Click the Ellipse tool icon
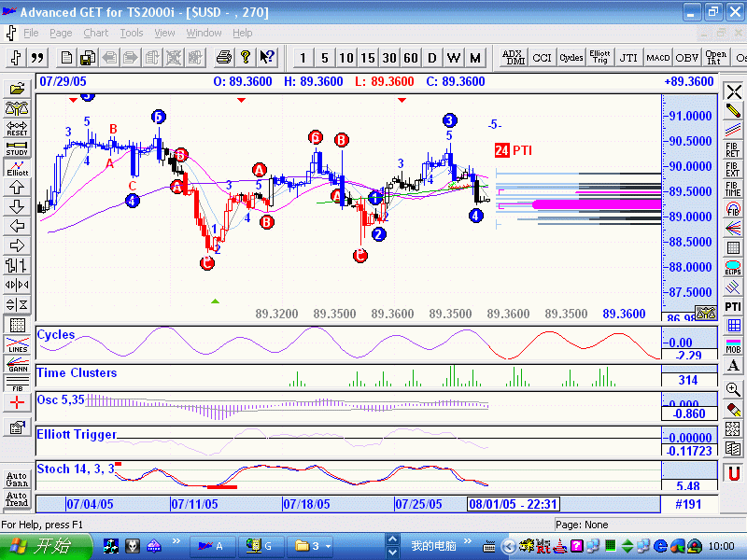Image resolution: width=747 pixels, height=560 pixels. (x=734, y=269)
